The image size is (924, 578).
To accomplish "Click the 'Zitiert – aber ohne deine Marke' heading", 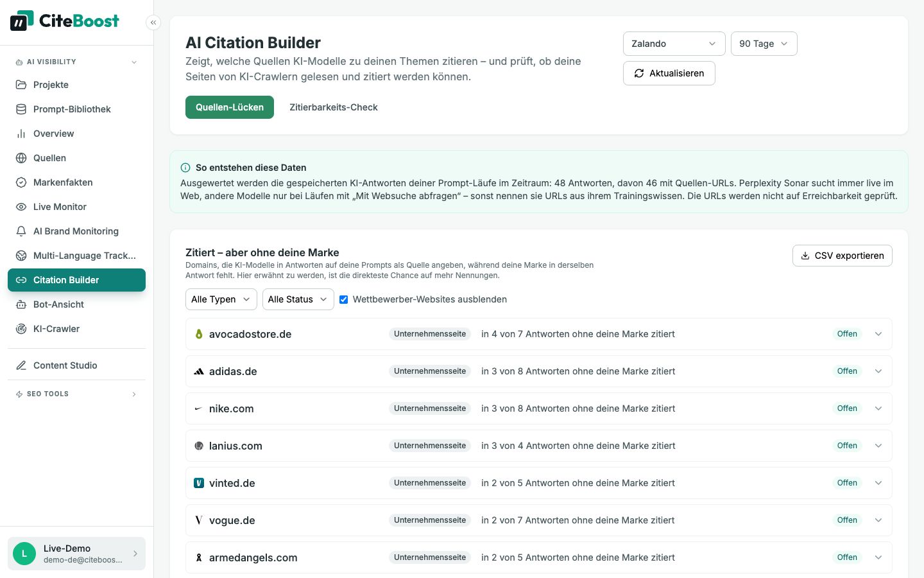I will [262, 252].
